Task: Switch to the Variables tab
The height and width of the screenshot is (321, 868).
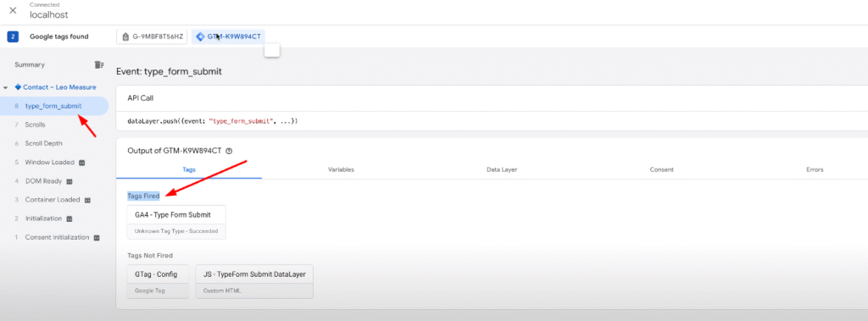Action: click(x=341, y=170)
